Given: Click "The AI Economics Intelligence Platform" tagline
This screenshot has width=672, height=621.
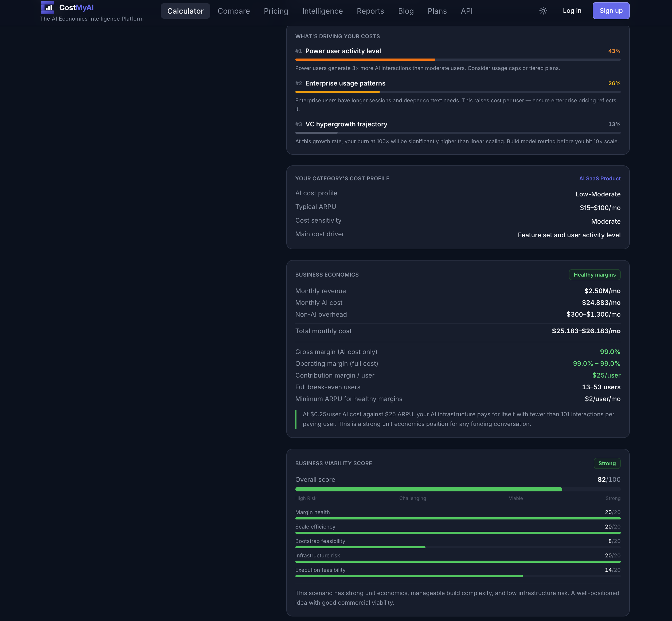Looking at the screenshot, I should click(x=92, y=19).
